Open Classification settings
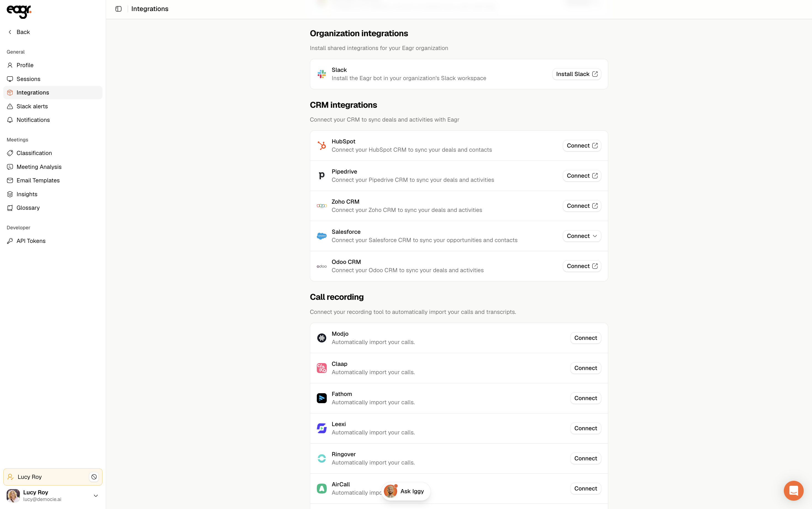 pos(53,153)
